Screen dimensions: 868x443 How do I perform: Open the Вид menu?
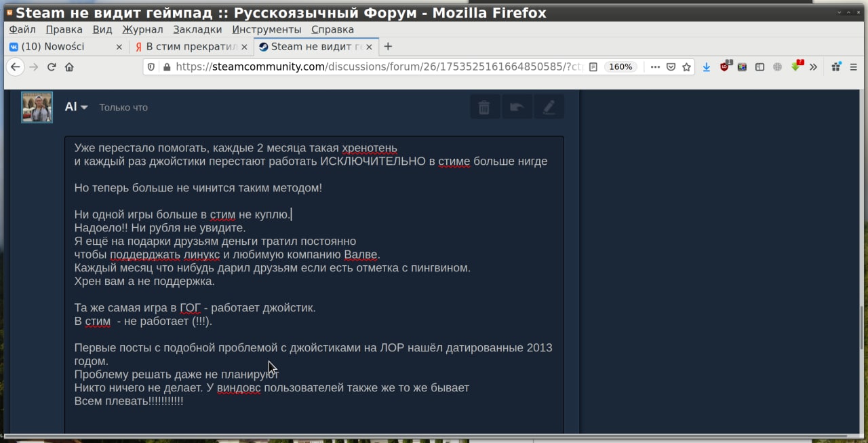(102, 29)
